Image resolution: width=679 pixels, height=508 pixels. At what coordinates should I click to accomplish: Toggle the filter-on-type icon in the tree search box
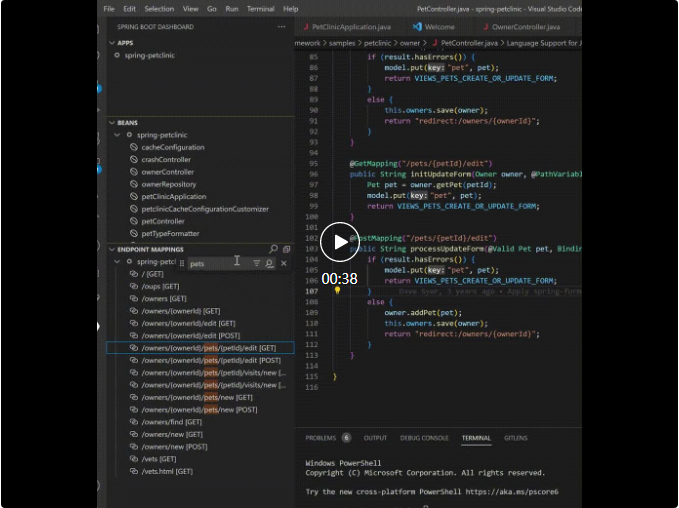click(x=256, y=263)
